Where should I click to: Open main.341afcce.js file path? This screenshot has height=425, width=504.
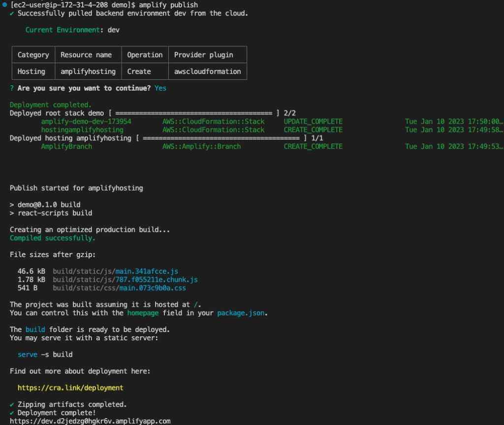115,271
